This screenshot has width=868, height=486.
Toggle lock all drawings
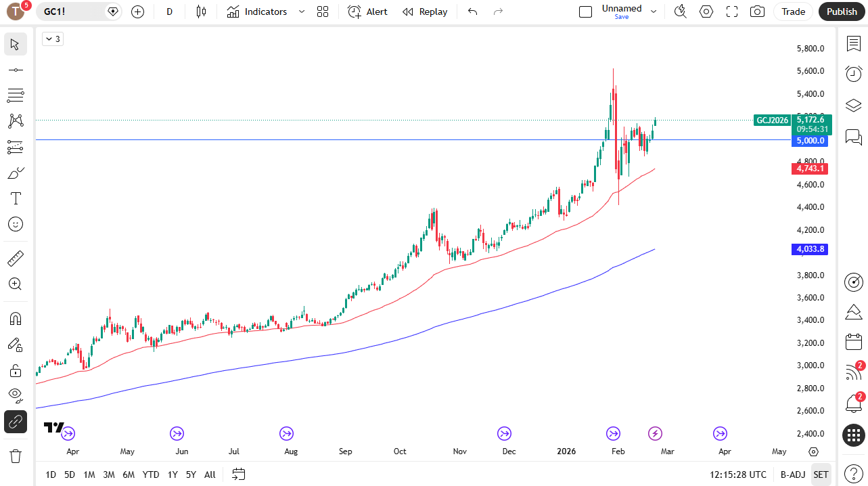(15, 370)
